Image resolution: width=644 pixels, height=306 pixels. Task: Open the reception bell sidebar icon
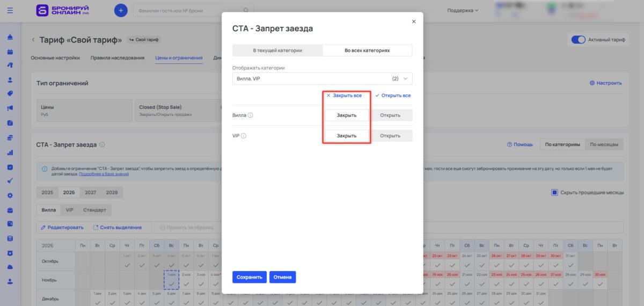tap(10, 38)
